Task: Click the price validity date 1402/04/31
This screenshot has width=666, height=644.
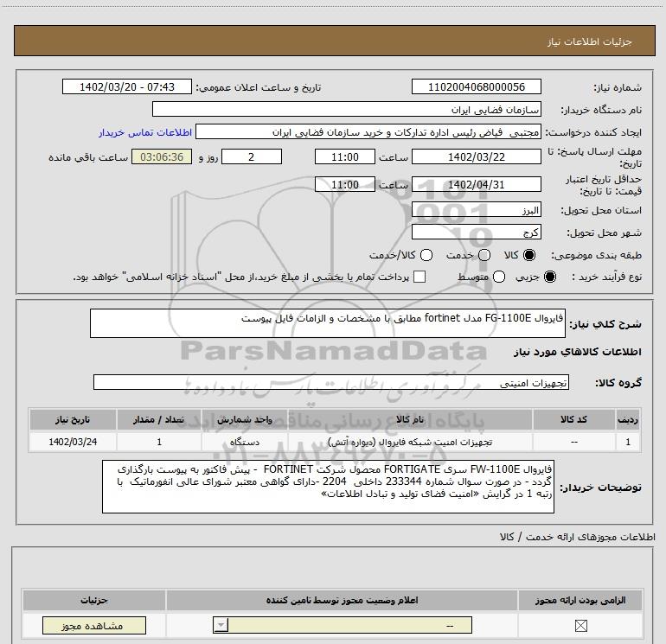Action: pyautogui.click(x=476, y=184)
